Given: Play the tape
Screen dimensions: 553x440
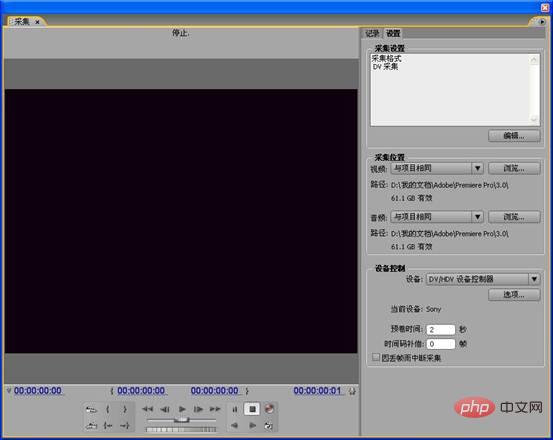Looking at the screenshot, I should (182, 409).
